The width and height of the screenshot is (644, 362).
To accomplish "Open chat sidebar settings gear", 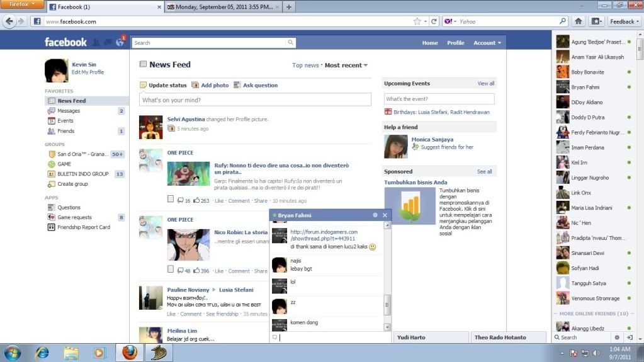I will click(x=617, y=337).
